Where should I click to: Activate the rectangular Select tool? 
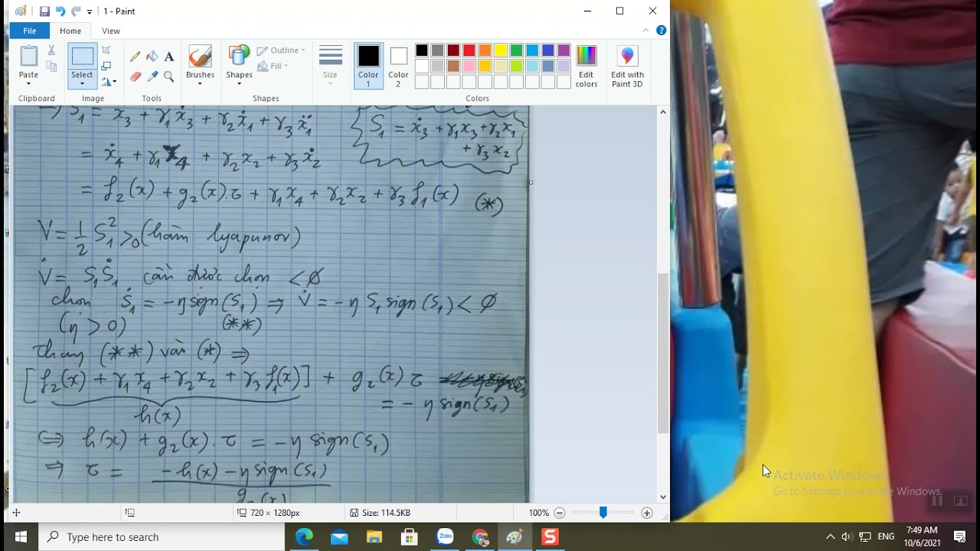(82, 57)
